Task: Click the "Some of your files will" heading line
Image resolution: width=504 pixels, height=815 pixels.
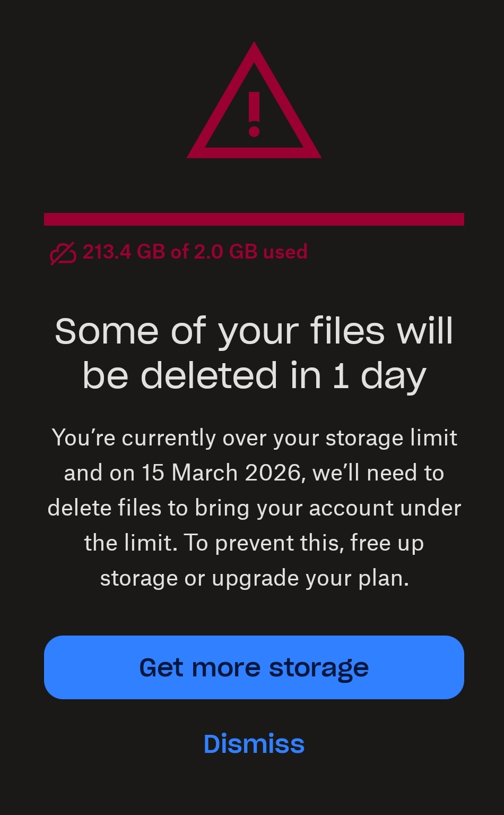Action: [254, 331]
